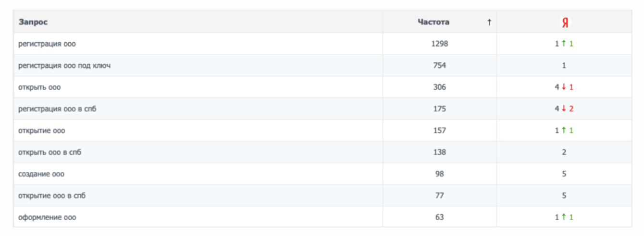Sort by the Частота column header label
Screen dimensions: 644x236
[x=433, y=22]
